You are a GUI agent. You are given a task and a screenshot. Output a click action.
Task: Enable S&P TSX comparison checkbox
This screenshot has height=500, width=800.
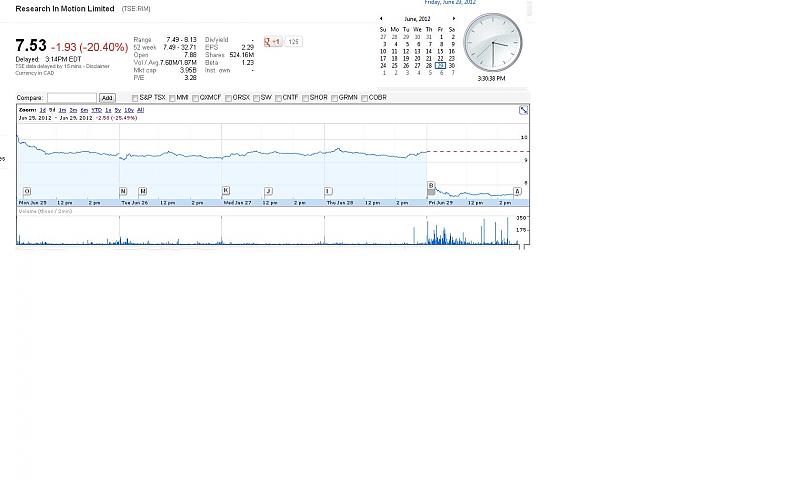136,98
